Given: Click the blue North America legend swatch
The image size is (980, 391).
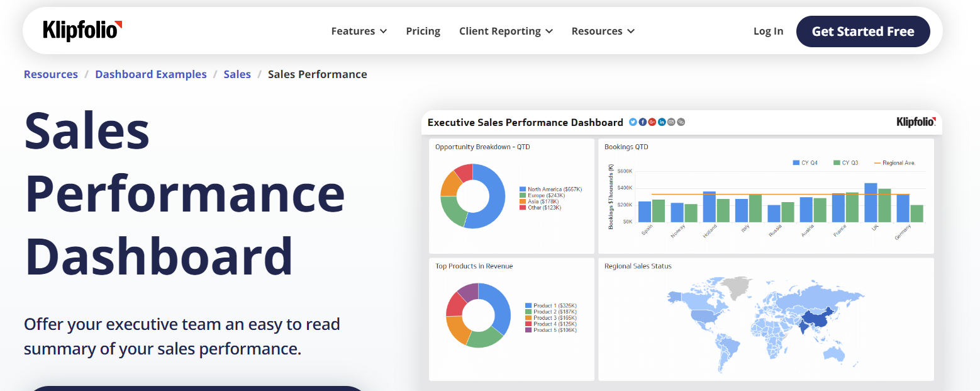Looking at the screenshot, I should click(523, 189).
